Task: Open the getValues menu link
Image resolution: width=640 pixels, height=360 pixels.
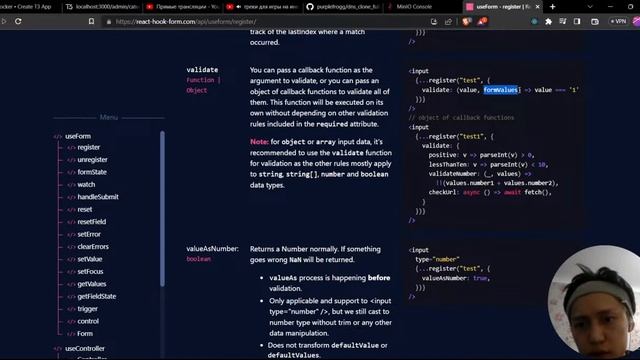Action: pos(92,284)
